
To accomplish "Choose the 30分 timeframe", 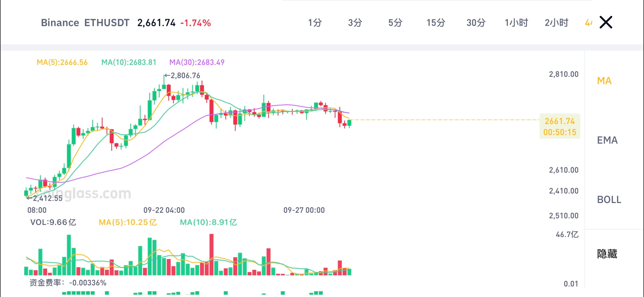I will coord(476,23).
